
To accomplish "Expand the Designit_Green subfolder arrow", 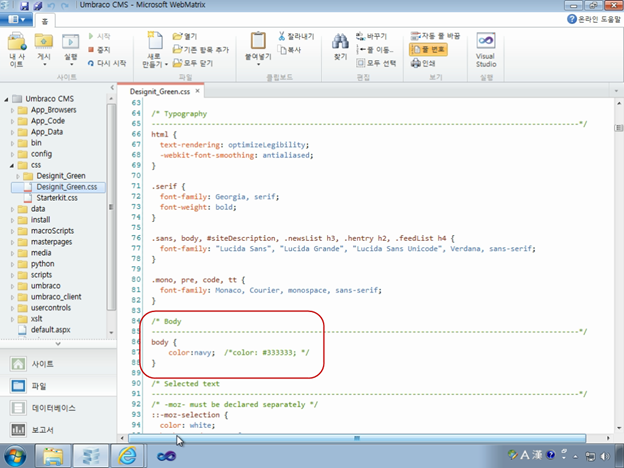I will 18,176.
